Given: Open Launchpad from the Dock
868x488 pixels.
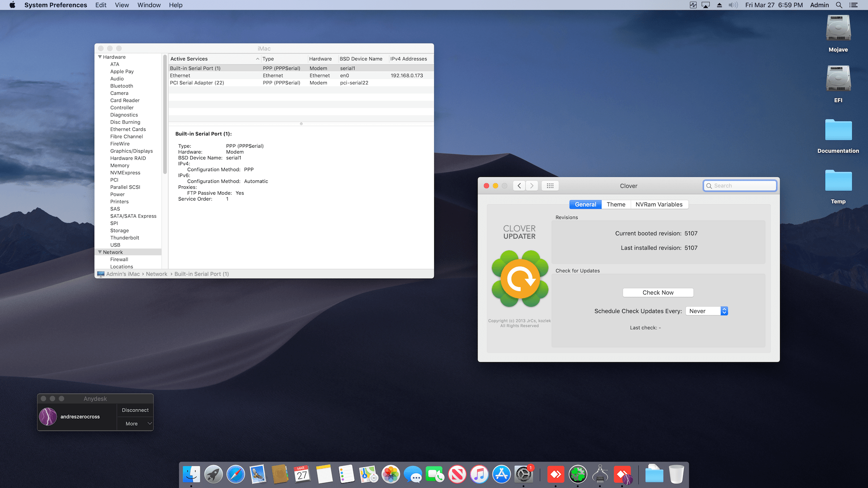Looking at the screenshot, I should (213, 475).
